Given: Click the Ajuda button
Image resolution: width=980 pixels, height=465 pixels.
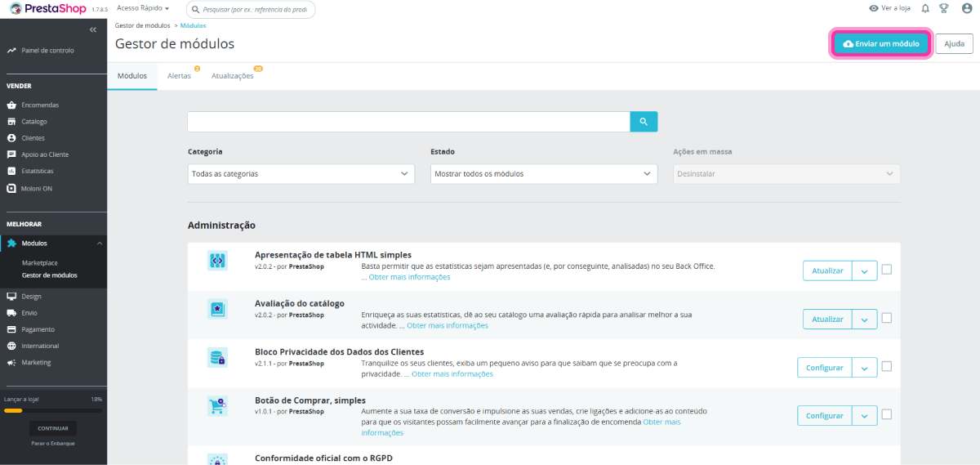Looking at the screenshot, I should pos(954,44).
